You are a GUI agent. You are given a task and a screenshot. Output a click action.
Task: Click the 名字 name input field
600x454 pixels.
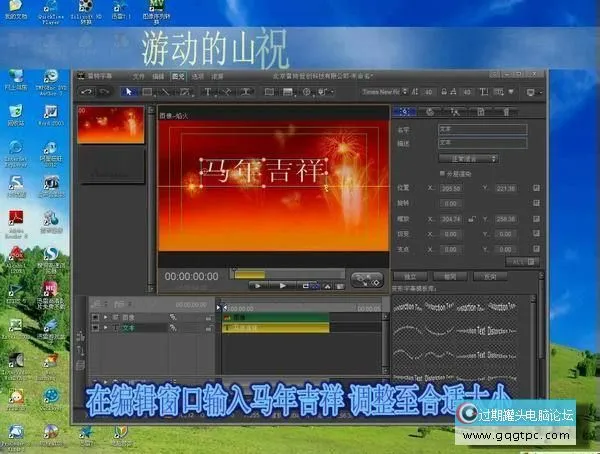pos(483,129)
